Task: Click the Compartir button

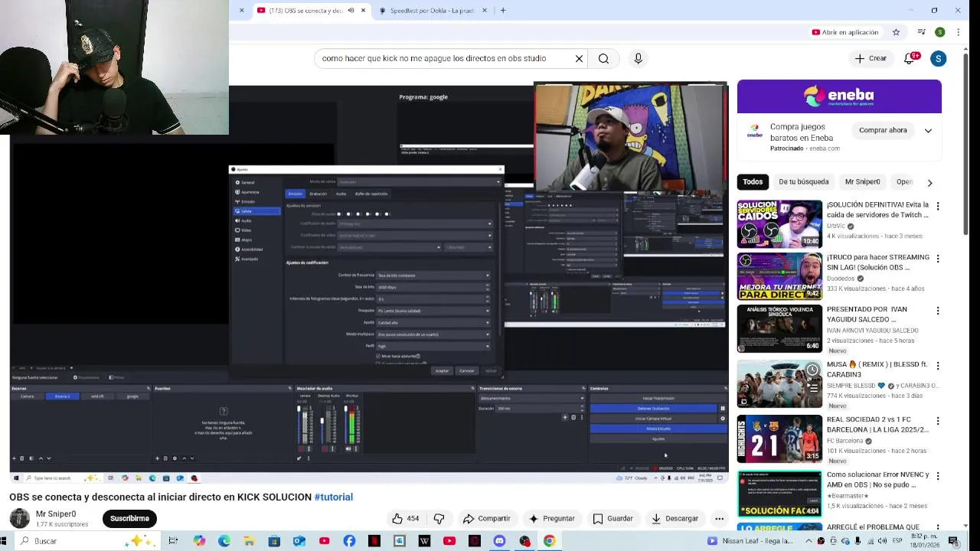Action: pyautogui.click(x=487, y=518)
